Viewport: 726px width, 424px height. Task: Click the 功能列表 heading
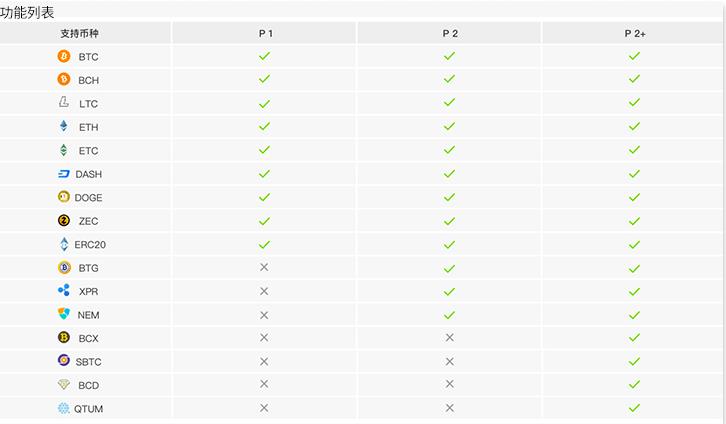pos(28,12)
